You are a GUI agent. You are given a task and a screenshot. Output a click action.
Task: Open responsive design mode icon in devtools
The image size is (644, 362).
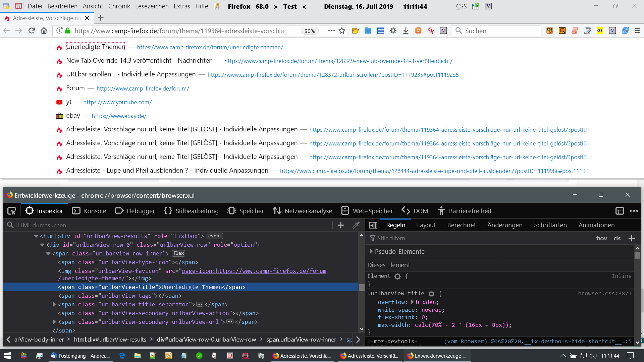[x=620, y=211]
